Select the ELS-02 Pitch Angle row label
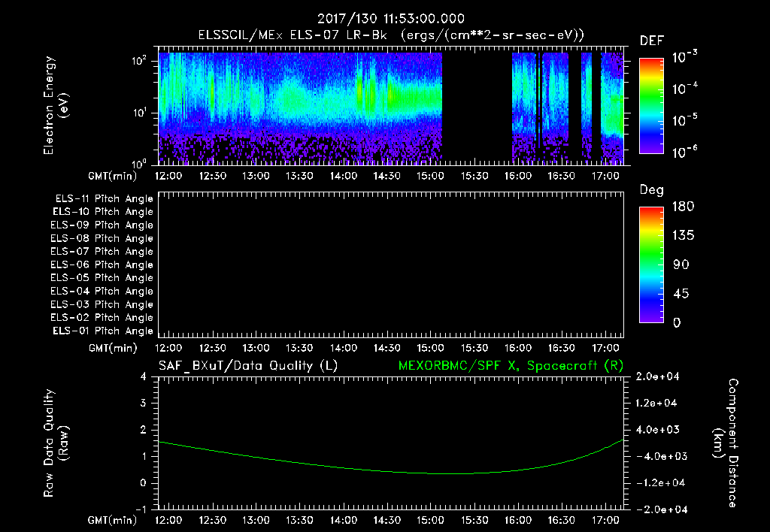770x532 pixels. (102, 318)
